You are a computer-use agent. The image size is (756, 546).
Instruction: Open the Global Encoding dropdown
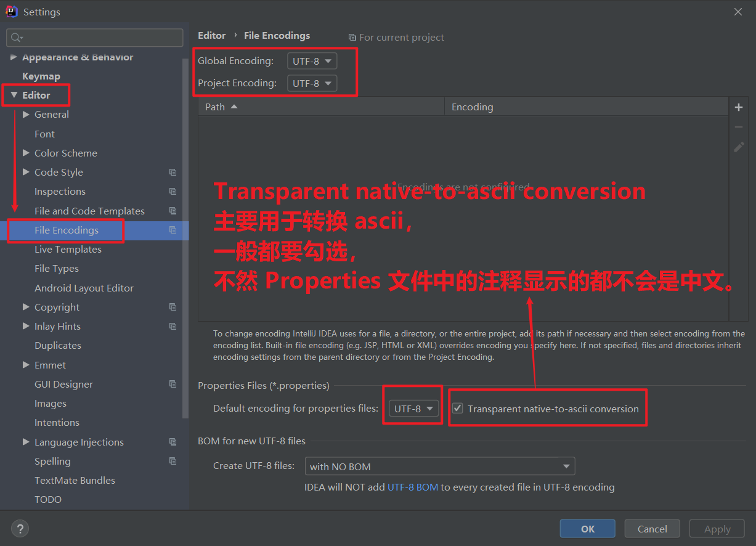(x=312, y=60)
